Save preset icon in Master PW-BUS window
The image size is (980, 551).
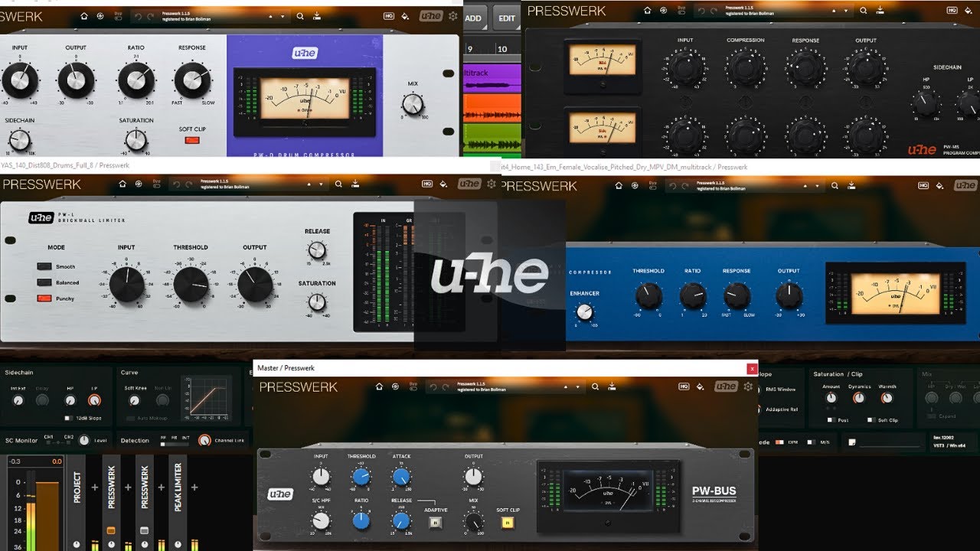coord(612,386)
